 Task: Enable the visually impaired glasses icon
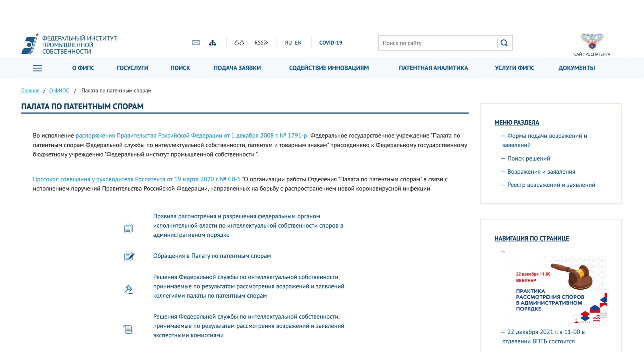pos(239,43)
